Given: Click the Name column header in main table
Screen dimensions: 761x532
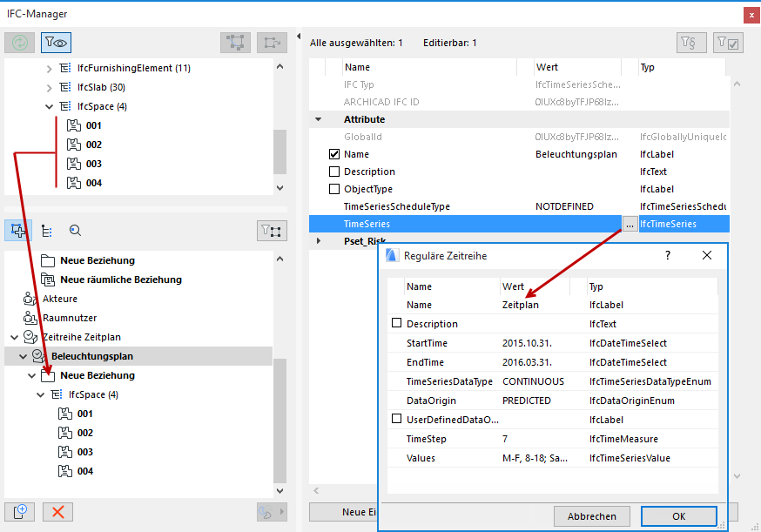Looking at the screenshot, I should click(x=429, y=67).
